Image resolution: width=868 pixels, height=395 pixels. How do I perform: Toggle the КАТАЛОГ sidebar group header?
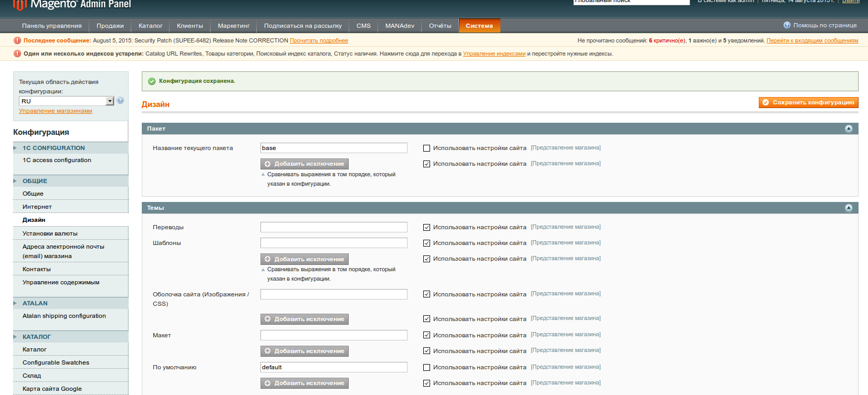click(70, 337)
